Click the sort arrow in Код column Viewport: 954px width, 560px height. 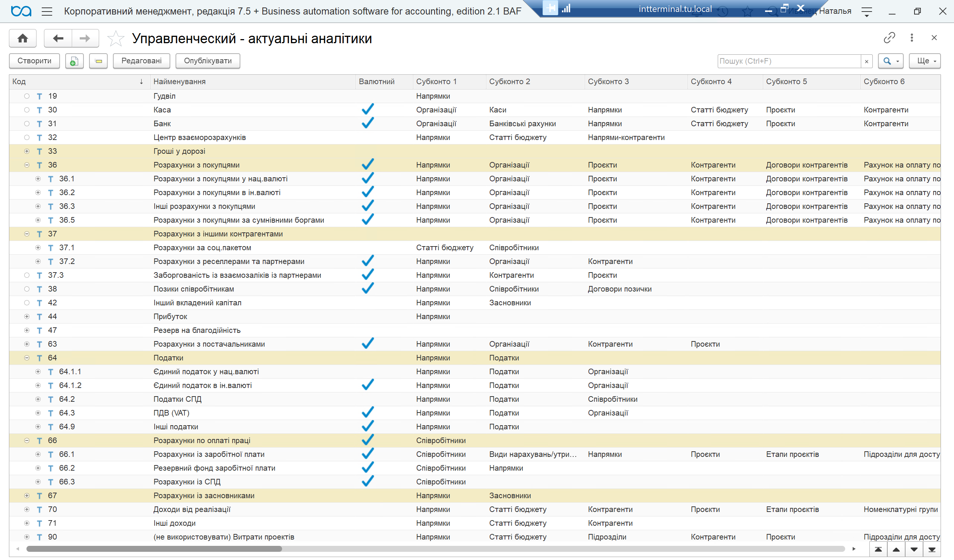pyautogui.click(x=141, y=82)
